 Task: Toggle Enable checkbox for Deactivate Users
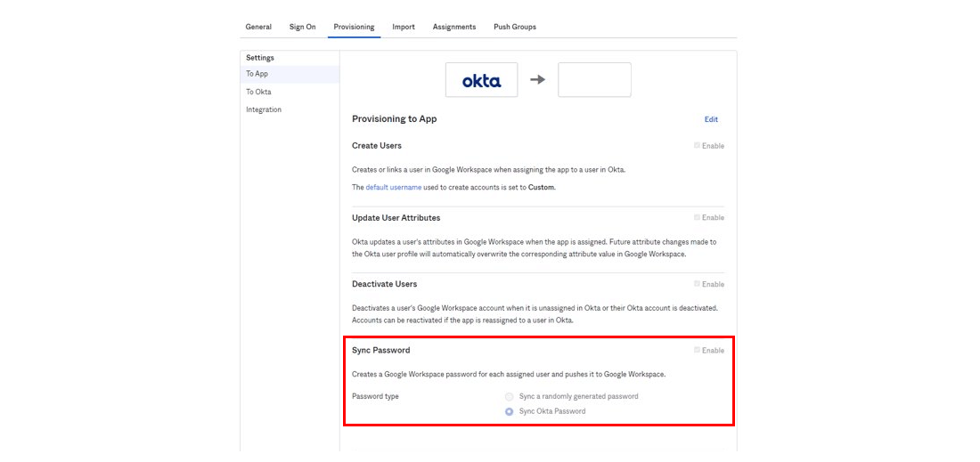click(x=697, y=283)
